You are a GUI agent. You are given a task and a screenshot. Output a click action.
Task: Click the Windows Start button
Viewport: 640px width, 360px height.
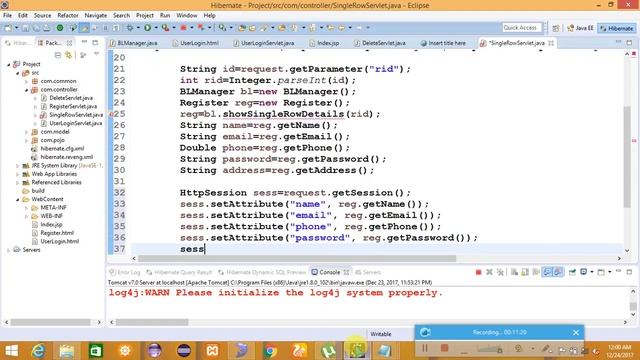coord(11,351)
